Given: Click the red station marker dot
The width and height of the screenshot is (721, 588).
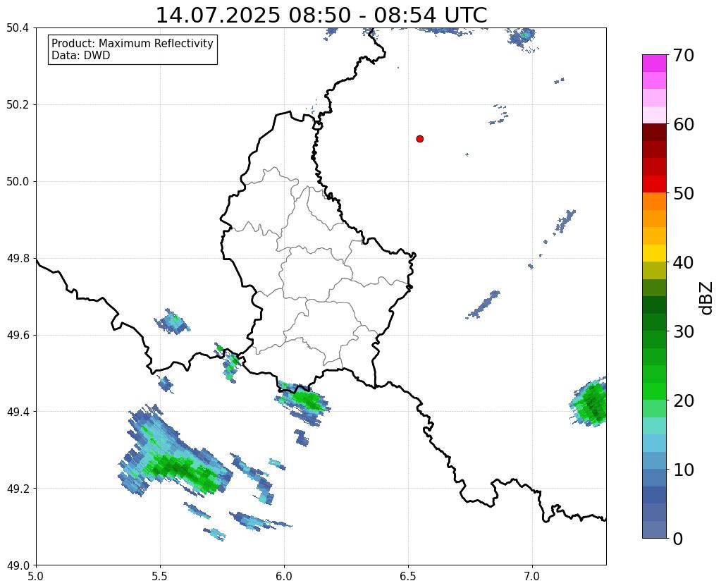Looking at the screenshot, I should pyautogui.click(x=419, y=139).
